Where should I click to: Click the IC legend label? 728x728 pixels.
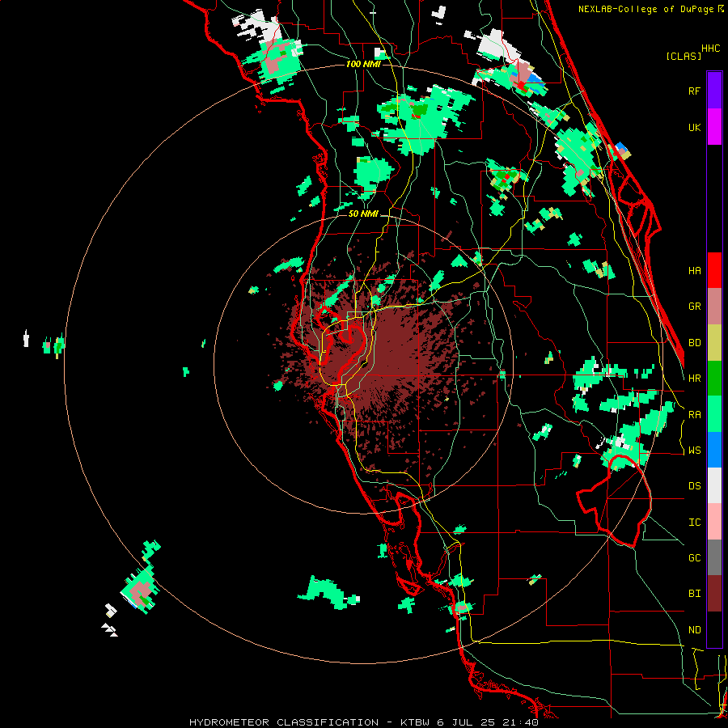694,523
